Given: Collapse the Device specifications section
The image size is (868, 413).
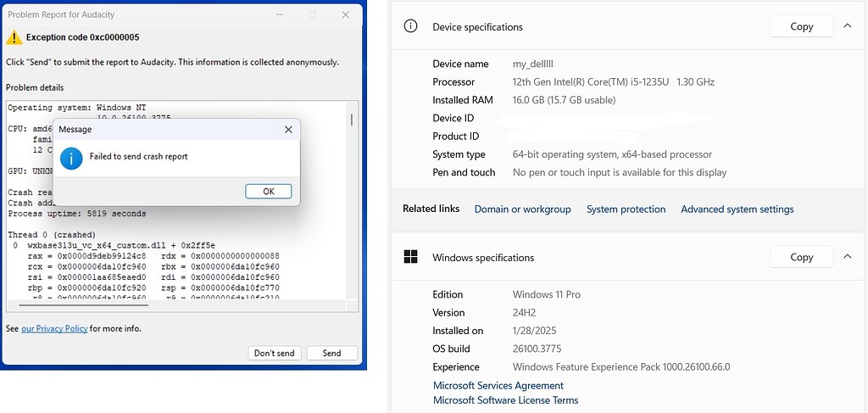Looking at the screenshot, I should (847, 26).
